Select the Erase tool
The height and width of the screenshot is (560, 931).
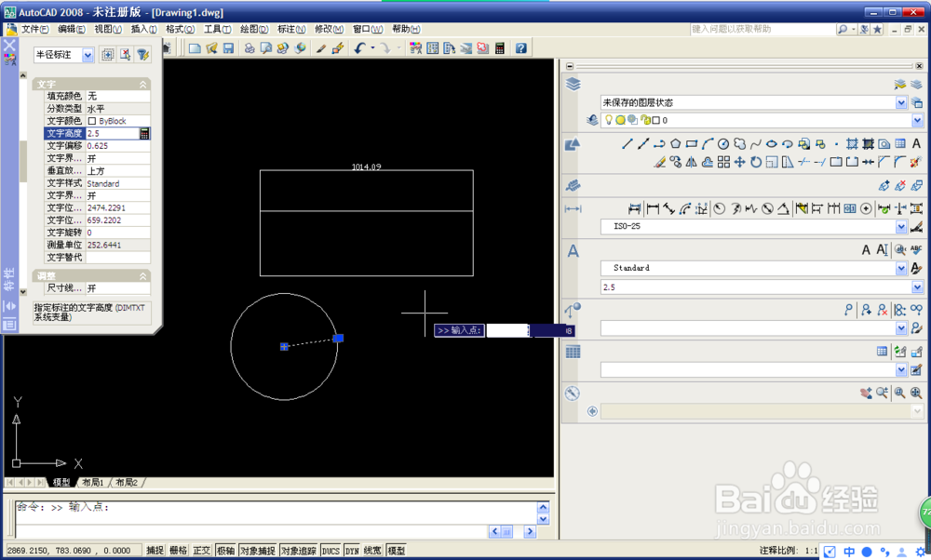tap(659, 162)
